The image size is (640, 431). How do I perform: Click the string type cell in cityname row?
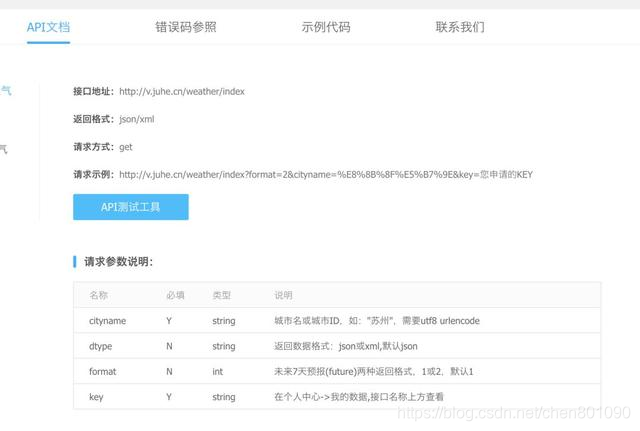[x=224, y=321]
